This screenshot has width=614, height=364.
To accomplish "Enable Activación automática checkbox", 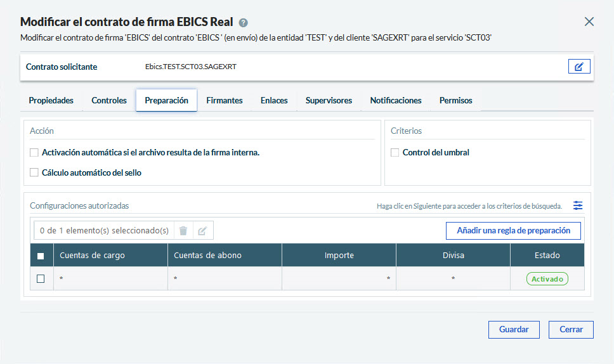I will 34,152.
